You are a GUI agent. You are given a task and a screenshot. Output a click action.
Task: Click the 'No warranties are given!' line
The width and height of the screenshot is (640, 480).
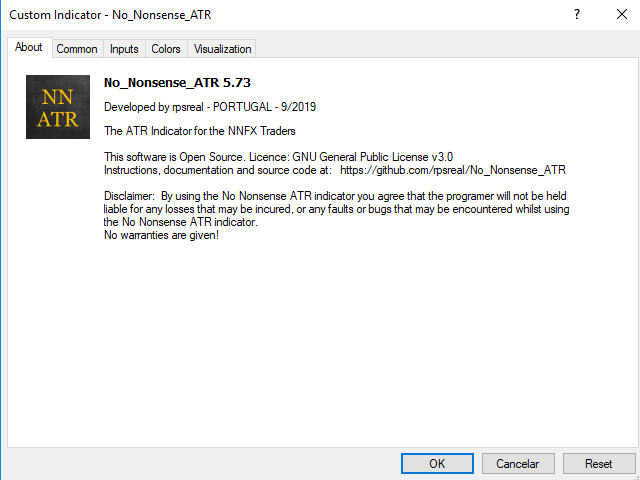point(161,235)
